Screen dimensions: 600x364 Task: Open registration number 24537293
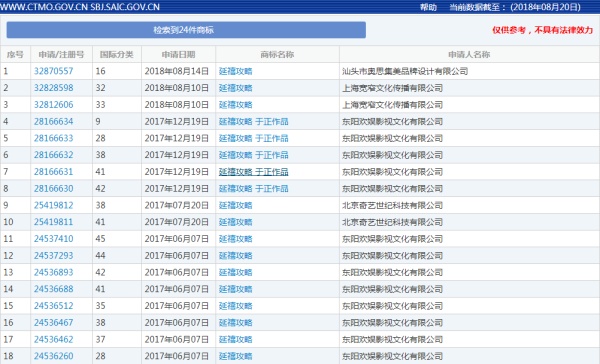click(x=53, y=256)
